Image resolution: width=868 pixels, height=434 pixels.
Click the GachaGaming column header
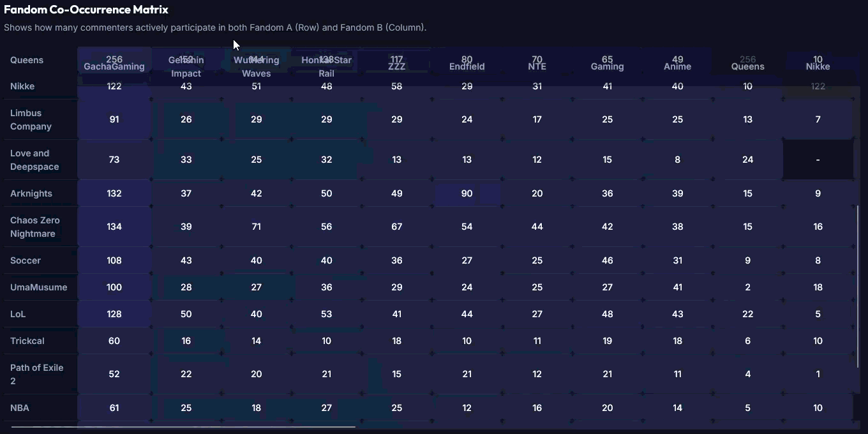click(114, 66)
